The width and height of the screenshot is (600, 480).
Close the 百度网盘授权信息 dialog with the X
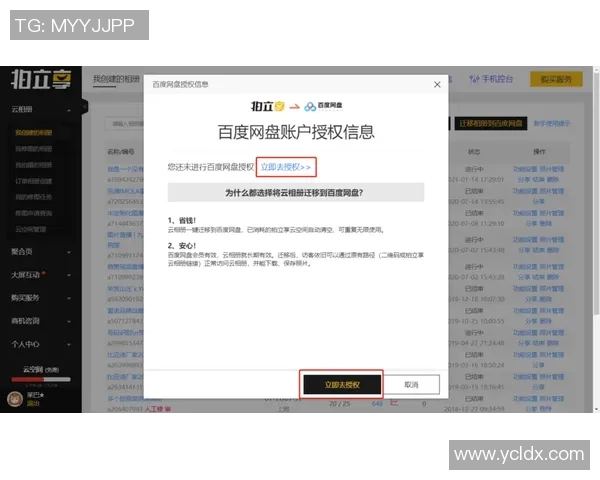click(x=437, y=85)
